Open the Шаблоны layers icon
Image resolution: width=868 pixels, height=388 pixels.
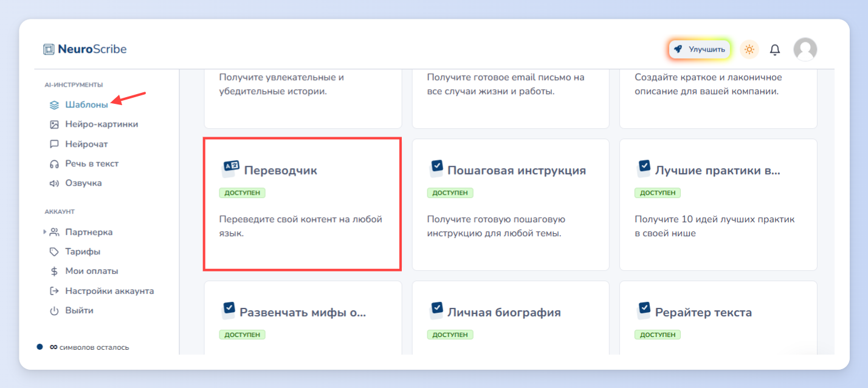point(54,104)
